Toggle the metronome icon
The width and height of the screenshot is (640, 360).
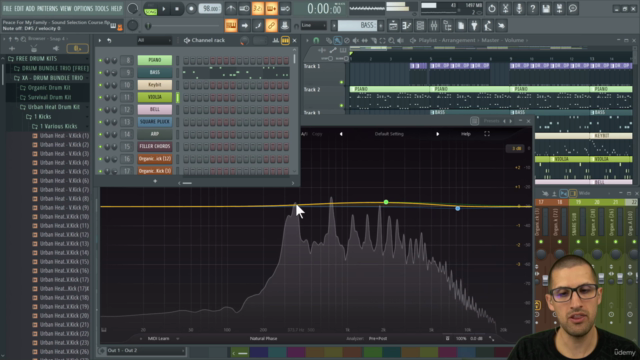231,9
